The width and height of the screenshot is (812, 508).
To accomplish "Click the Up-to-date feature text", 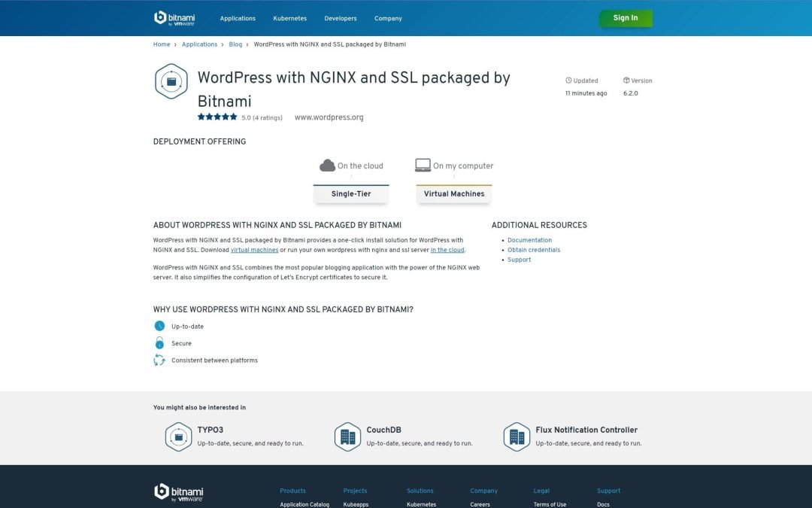I will coord(187,327).
